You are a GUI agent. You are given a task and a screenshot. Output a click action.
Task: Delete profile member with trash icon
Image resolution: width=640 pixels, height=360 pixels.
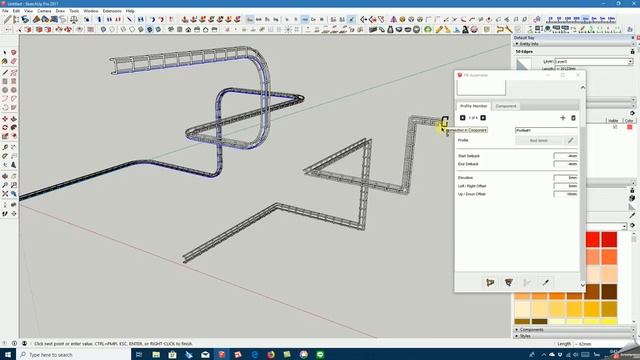(573, 118)
